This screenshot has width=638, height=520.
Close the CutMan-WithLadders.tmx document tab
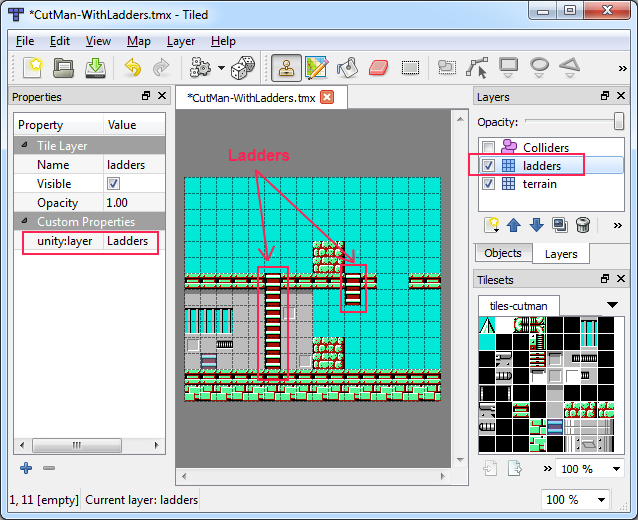[x=327, y=98]
